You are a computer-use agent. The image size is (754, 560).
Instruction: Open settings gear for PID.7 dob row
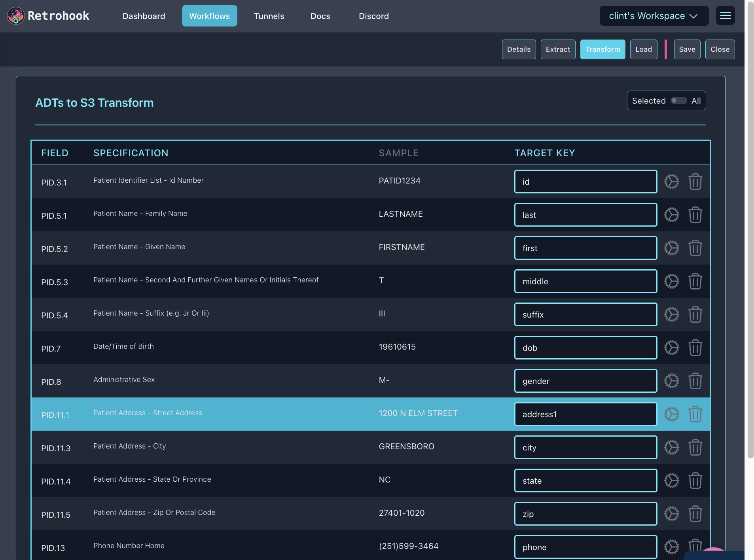click(671, 348)
